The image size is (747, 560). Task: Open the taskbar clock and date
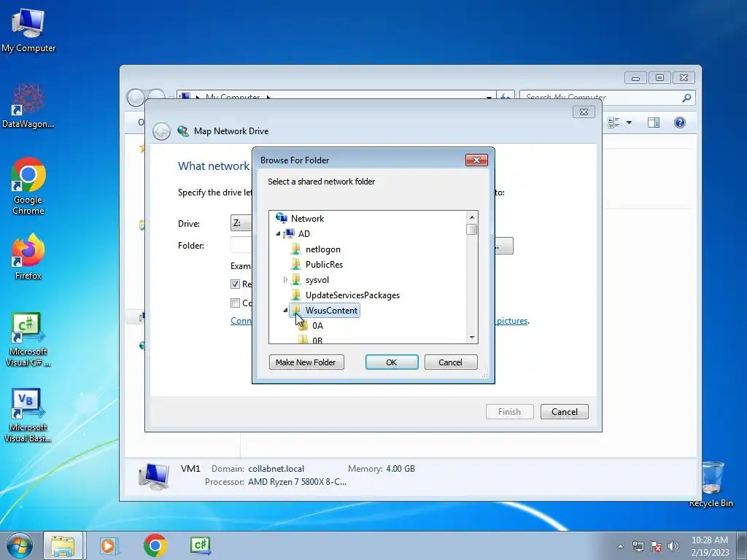click(x=710, y=546)
